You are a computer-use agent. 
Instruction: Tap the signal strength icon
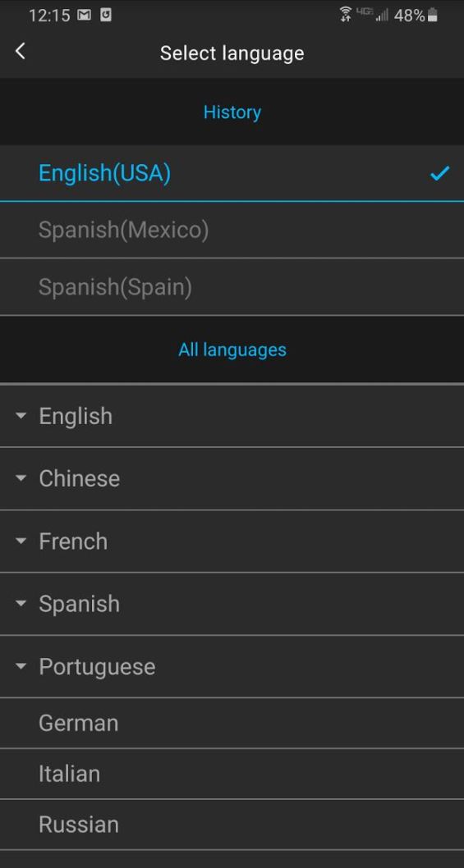pyautogui.click(x=381, y=16)
